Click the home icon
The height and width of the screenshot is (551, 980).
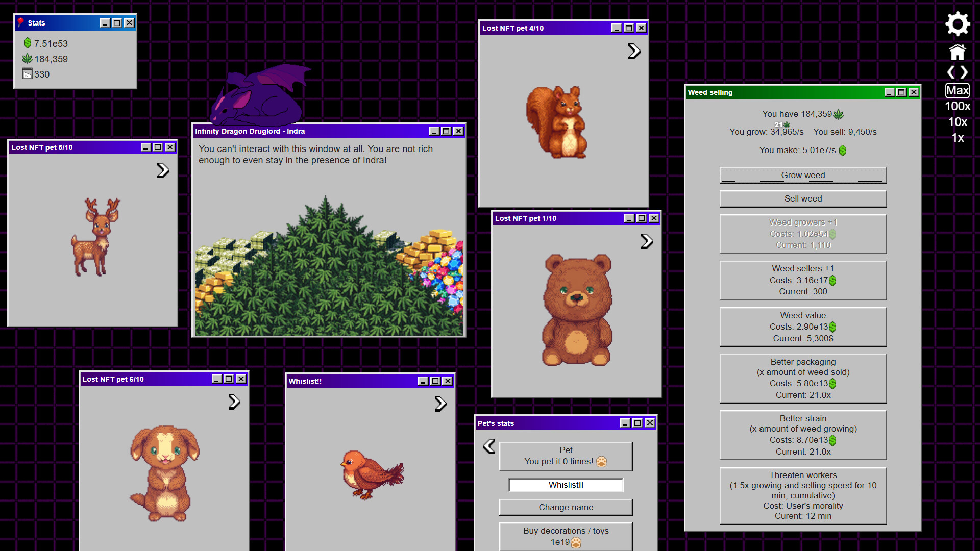click(957, 52)
